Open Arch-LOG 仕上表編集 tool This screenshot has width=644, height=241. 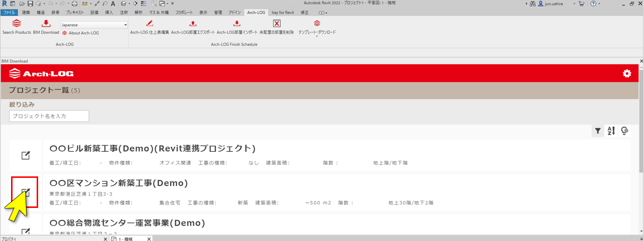[x=150, y=27]
